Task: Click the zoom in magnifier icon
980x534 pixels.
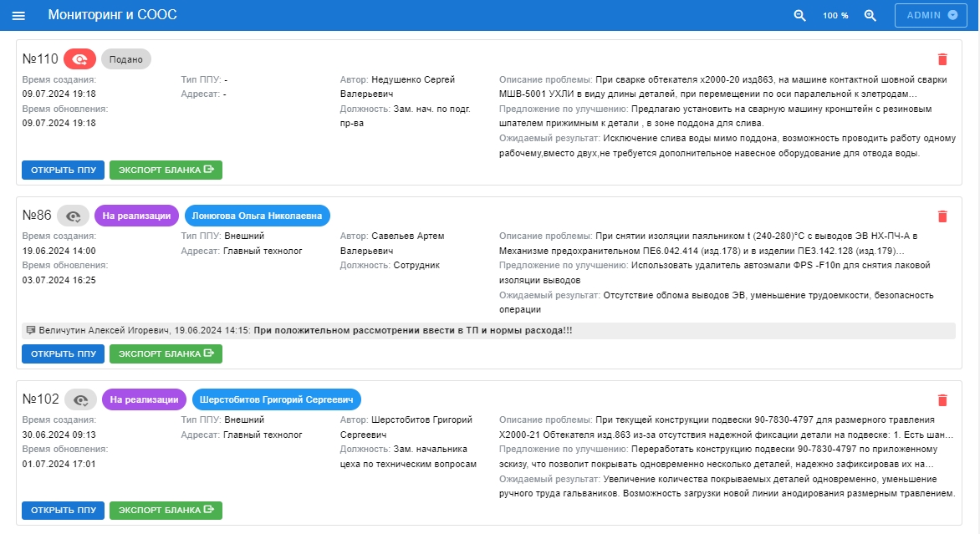Action: 870,16
